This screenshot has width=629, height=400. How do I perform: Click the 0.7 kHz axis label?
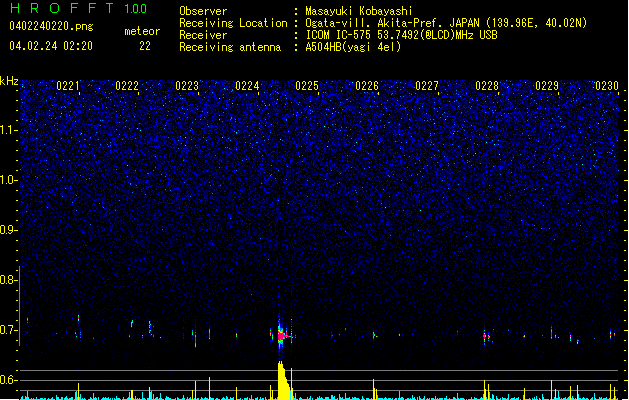(9, 330)
